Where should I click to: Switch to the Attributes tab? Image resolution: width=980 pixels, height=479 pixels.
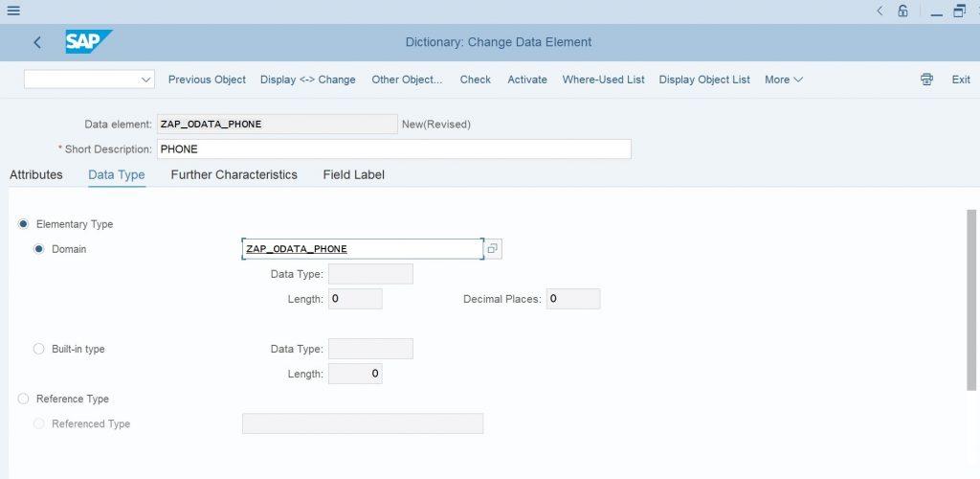pyautogui.click(x=36, y=174)
